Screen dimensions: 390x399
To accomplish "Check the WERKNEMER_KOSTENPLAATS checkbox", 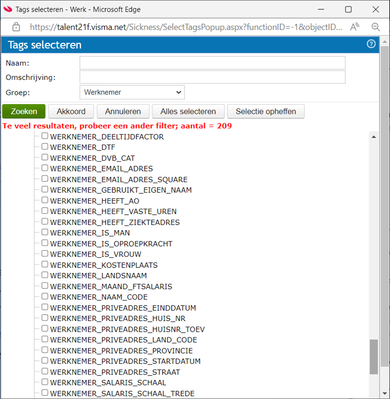I will pyautogui.click(x=45, y=264).
